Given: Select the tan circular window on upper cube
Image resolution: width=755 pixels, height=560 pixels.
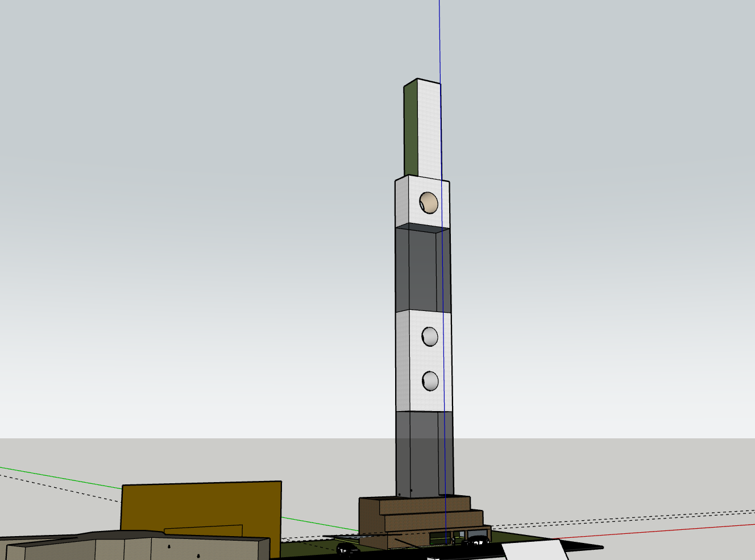Looking at the screenshot, I should point(429,202).
